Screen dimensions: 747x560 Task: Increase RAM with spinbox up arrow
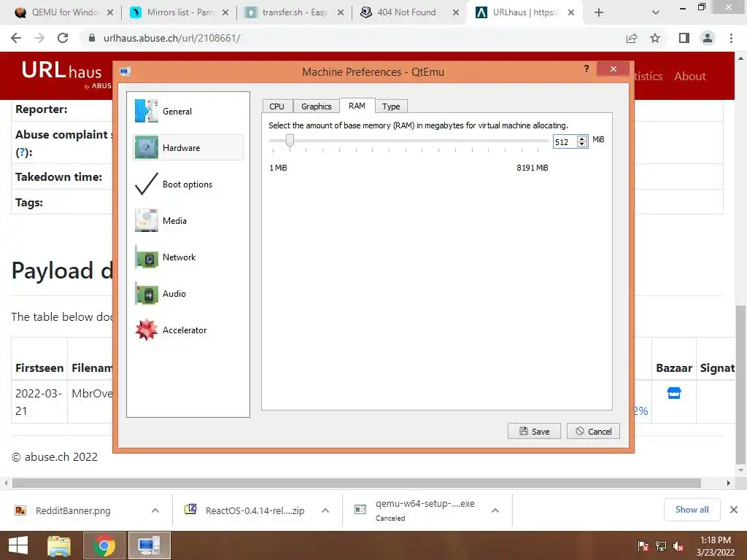[x=581, y=139]
